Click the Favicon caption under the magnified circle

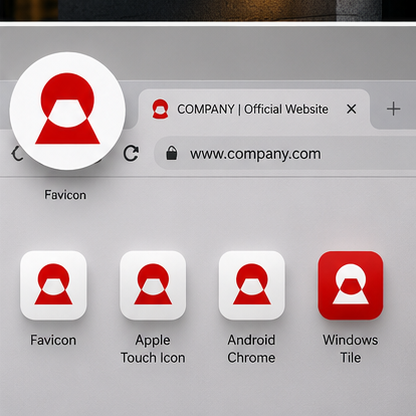click(65, 195)
